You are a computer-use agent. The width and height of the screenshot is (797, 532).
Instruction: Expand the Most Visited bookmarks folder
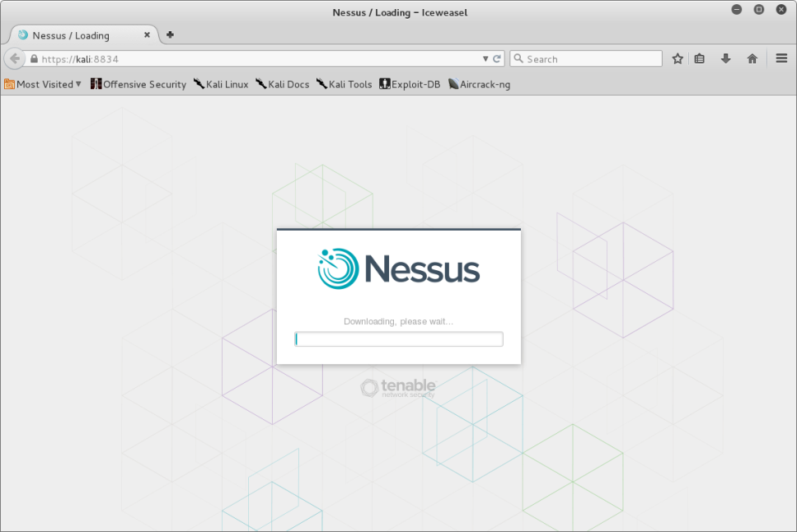43,84
